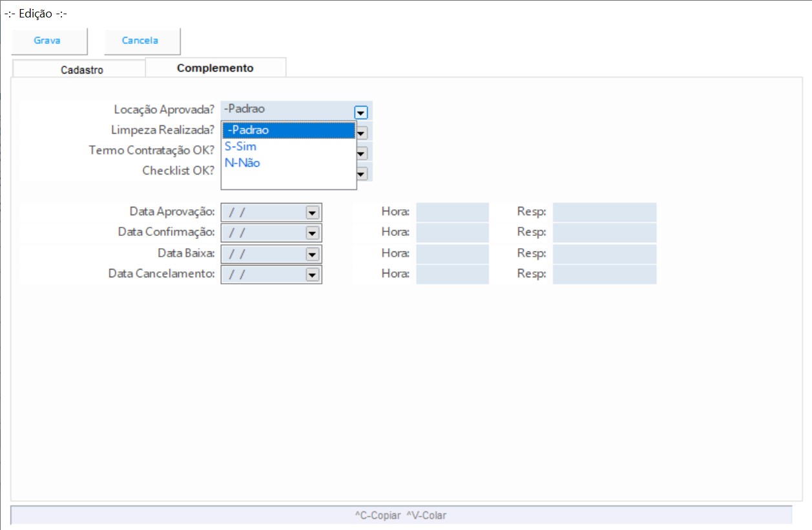
Task: Choose -Padrao in the open list
Action: pyautogui.click(x=288, y=130)
